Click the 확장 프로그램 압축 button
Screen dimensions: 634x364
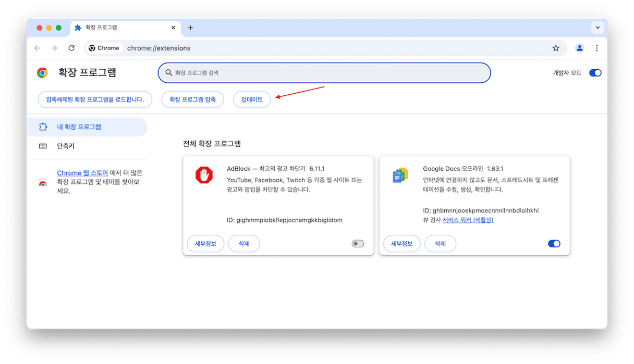[x=192, y=99]
